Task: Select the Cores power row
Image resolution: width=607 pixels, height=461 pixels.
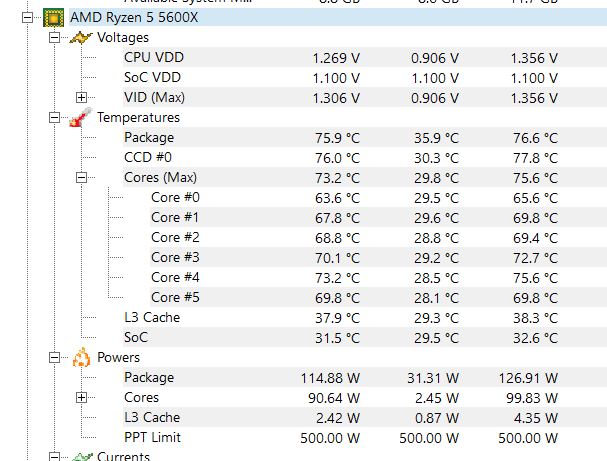Action: pos(365,398)
